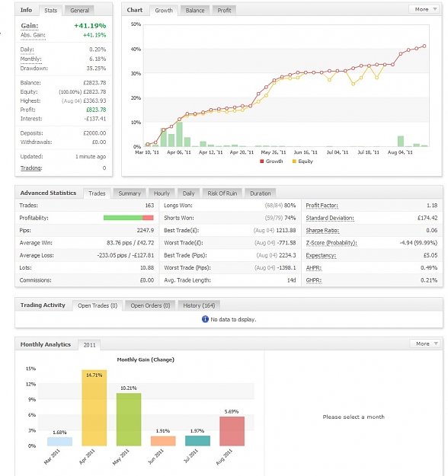Select the May 2011 green bar

pyautogui.click(x=129, y=420)
